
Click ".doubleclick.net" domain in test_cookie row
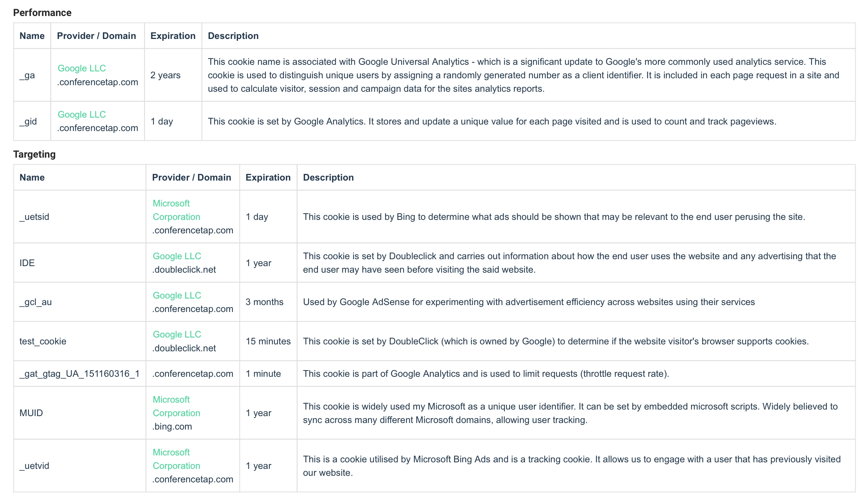(x=184, y=348)
